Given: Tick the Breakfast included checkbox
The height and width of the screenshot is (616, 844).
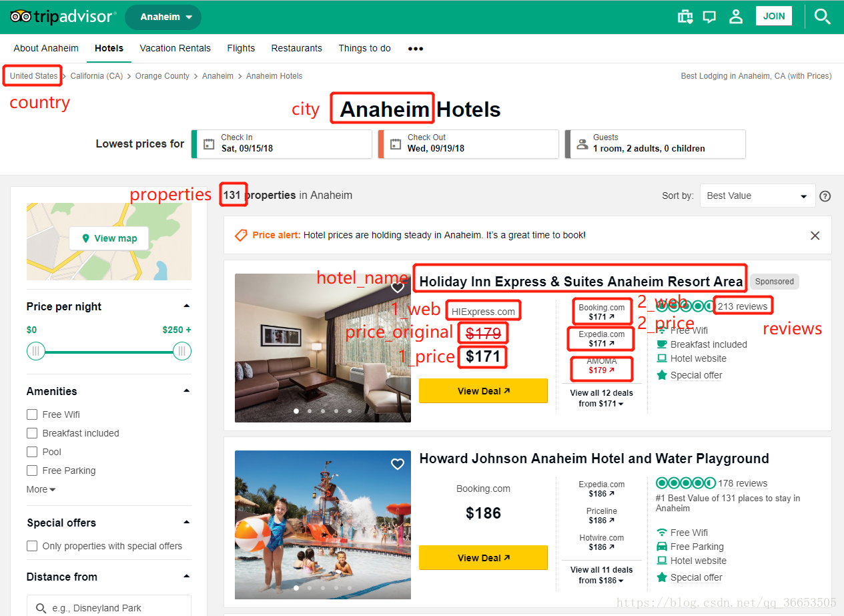Looking at the screenshot, I should coord(32,433).
